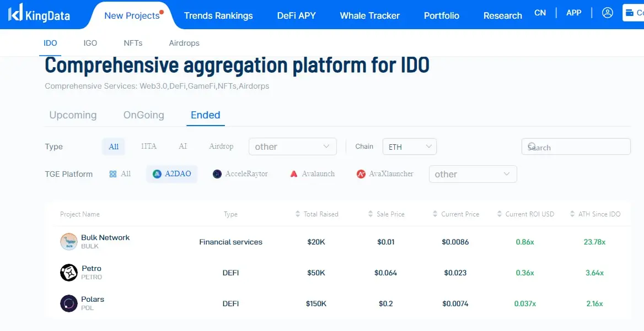The height and width of the screenshot is (331, 644).
Task: Sort by Current ROI USD arrows icon
Action: point(500,214)
